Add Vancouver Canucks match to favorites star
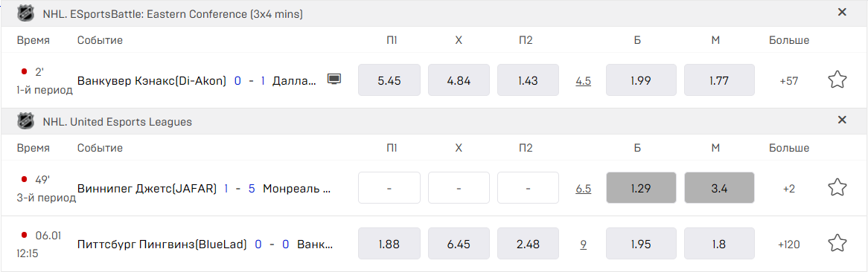The height and width of the screenshot is (272, 868). [837, 80]
